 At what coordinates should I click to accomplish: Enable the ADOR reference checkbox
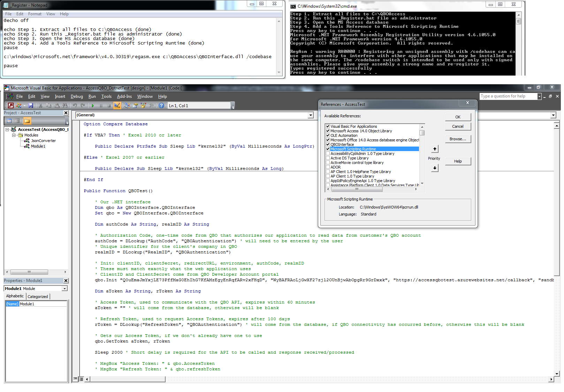tap(328, 167)
